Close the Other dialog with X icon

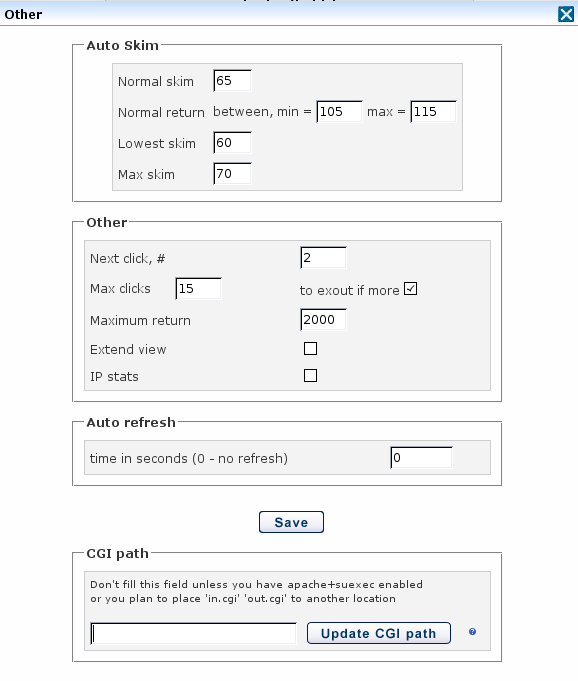point(566,14)
